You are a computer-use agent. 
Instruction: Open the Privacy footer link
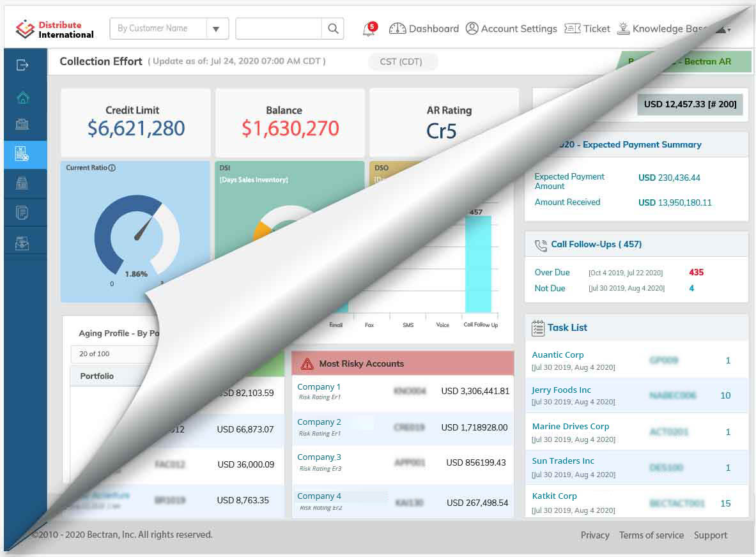click(x=594, y=535)
